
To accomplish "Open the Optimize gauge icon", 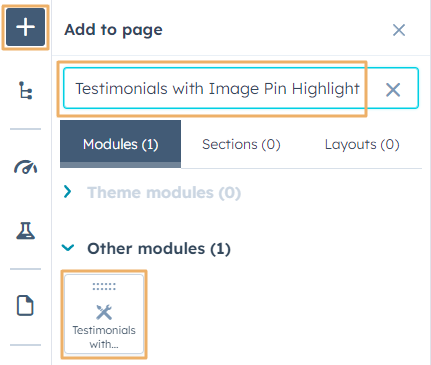I will (25, 167).
